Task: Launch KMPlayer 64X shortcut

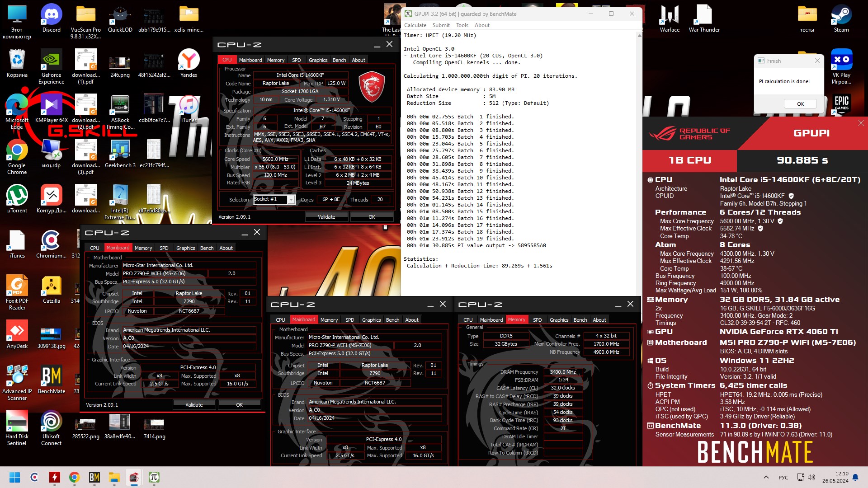Action: click(51, 108)
